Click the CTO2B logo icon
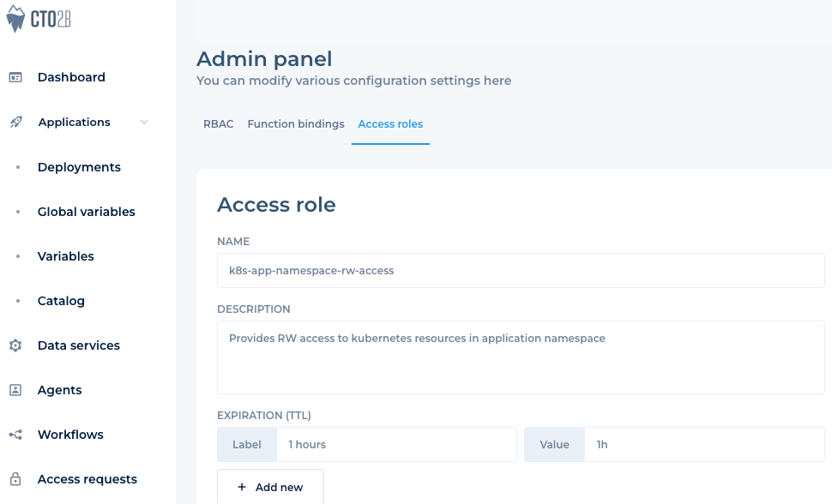The width and height of the screenshot is (832, 504). point(16,18)
